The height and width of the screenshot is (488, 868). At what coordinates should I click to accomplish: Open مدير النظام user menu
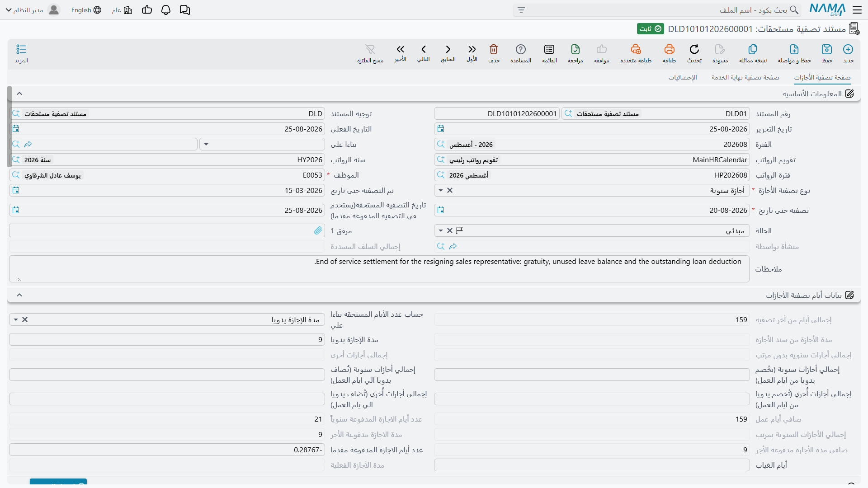[33, 10]
